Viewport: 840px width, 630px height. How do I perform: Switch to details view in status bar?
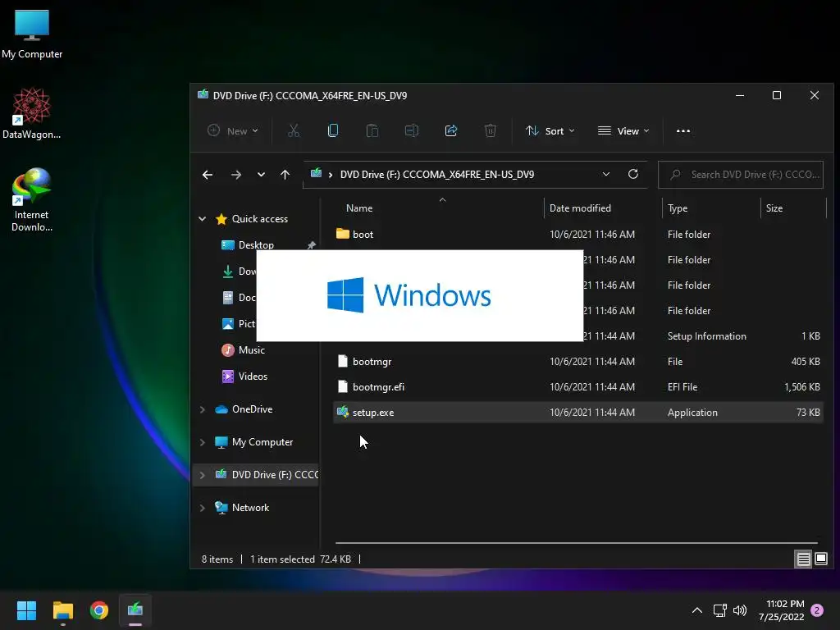[x=804, y=559]
